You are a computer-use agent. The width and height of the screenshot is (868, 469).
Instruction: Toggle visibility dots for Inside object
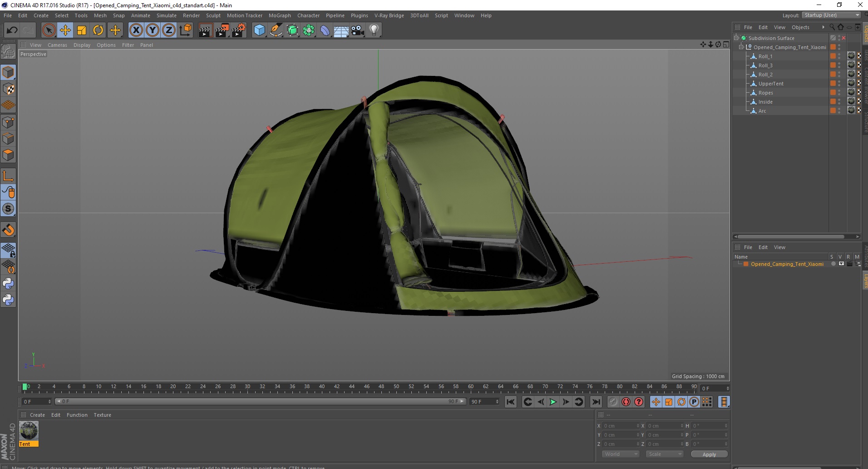click(x=839, y=102)
